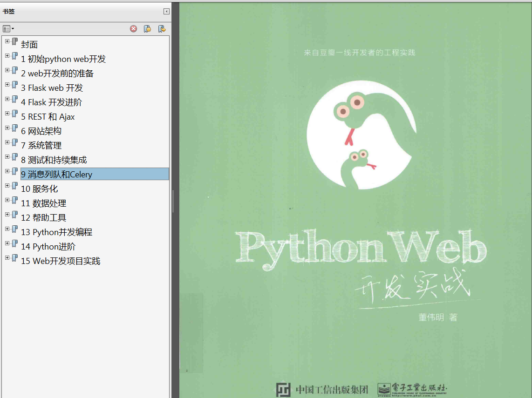This screenshot has height=398, width=532.
Task: Open bookmark 10 服务化
Action: 39,189
